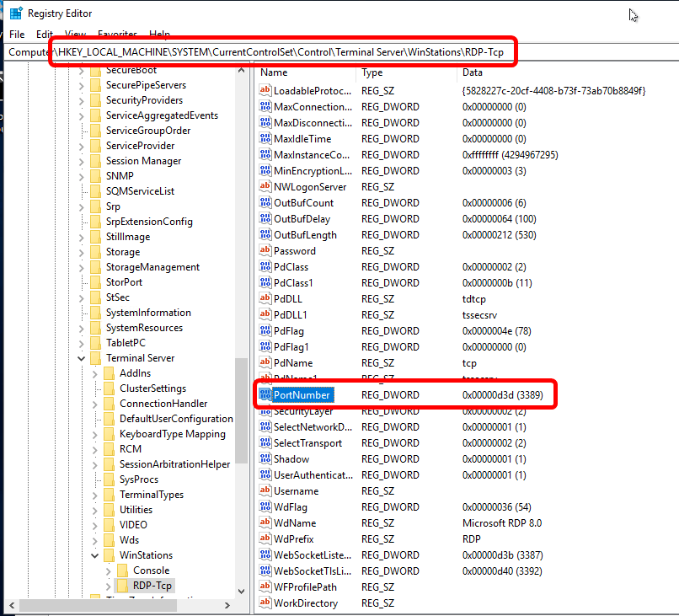Click tree pane horizontal scroll left arrow

click(12, 606)
